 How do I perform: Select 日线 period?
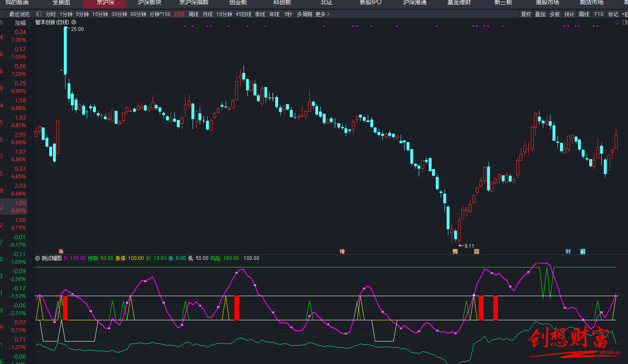(179, 14)
